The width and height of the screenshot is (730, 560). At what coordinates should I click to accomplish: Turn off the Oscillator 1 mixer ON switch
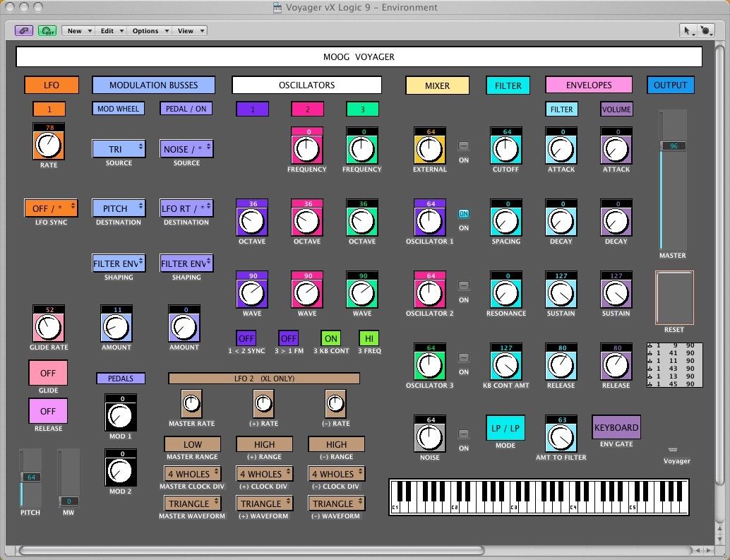(464, 214)
